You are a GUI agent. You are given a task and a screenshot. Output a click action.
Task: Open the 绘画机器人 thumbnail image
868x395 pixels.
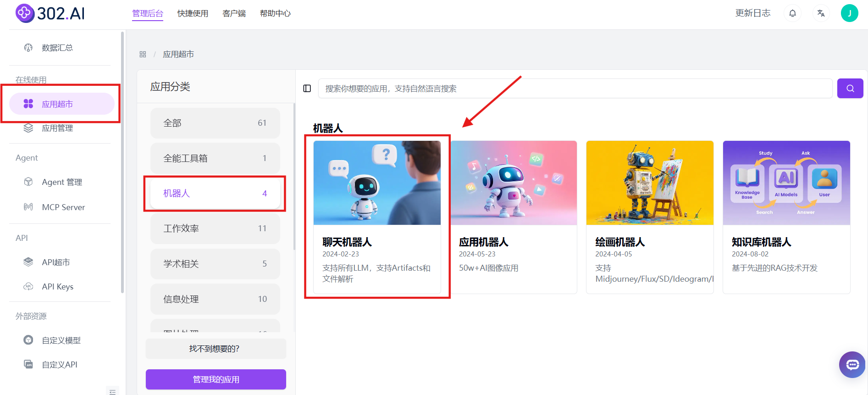point(650,183)
